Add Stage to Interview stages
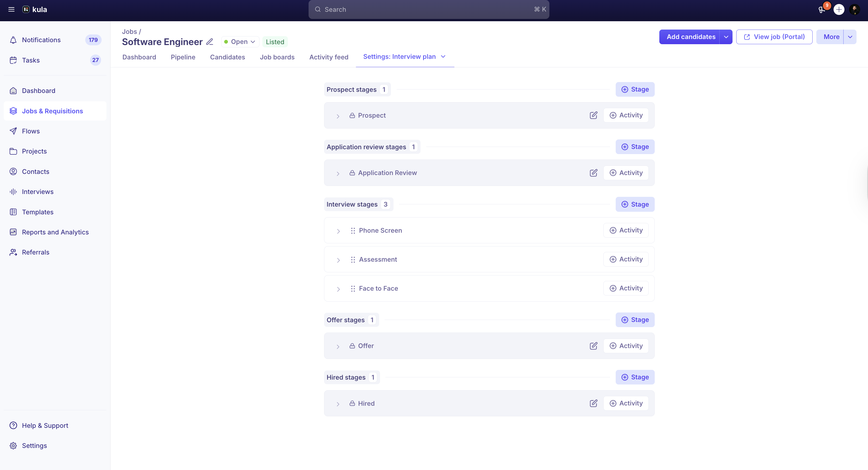The height and width of the screenshot is (470, 868). tap(635, 204)
